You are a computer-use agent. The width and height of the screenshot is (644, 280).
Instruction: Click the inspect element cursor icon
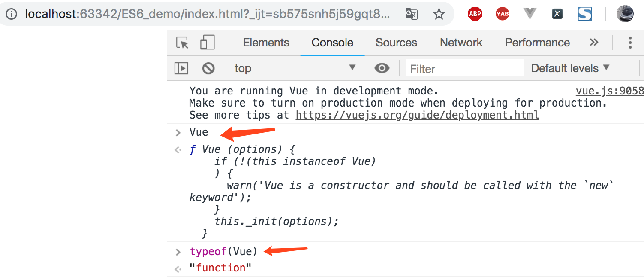pyautogui.click(x=182, y=43)
